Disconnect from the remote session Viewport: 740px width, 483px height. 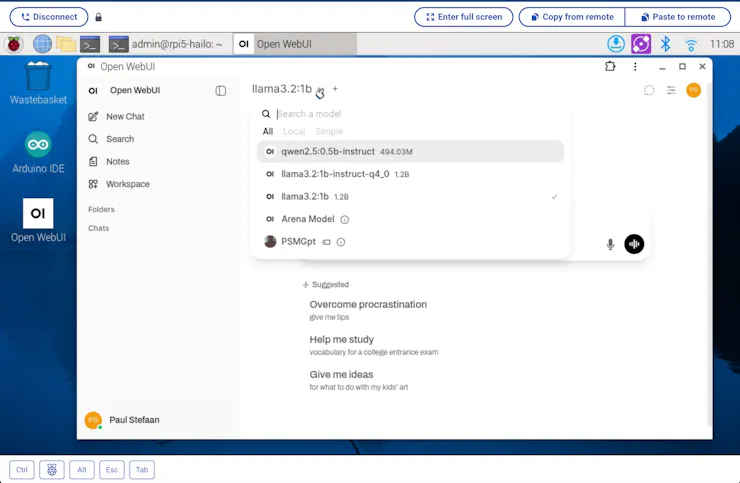[x=49, y=17]
